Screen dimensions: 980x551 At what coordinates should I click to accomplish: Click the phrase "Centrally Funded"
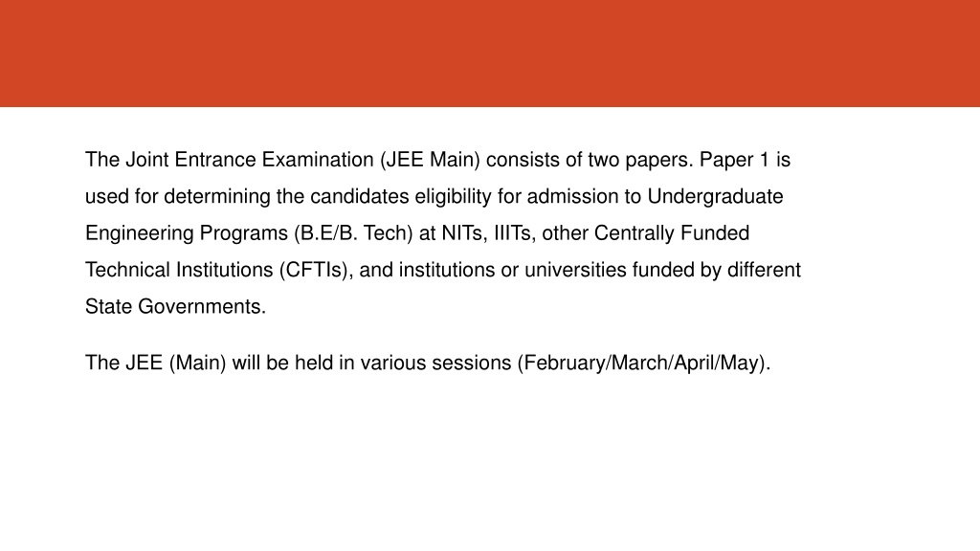click(671, 233)
